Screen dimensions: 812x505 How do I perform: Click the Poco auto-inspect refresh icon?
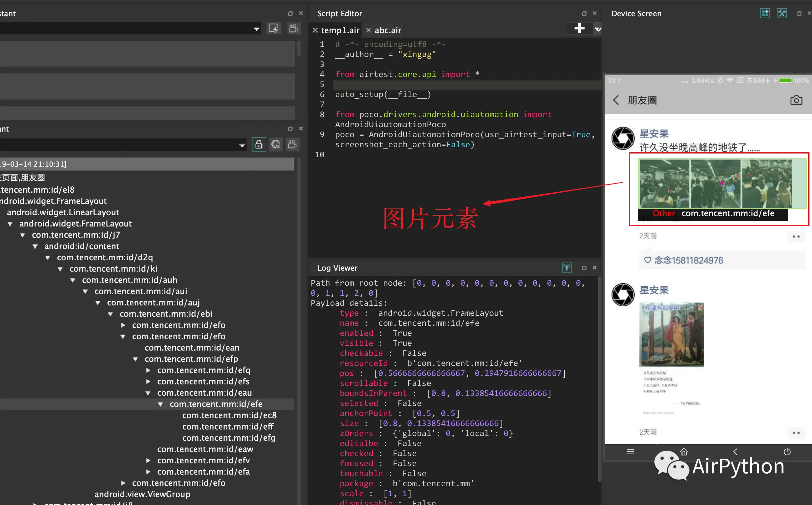[275, 145]
